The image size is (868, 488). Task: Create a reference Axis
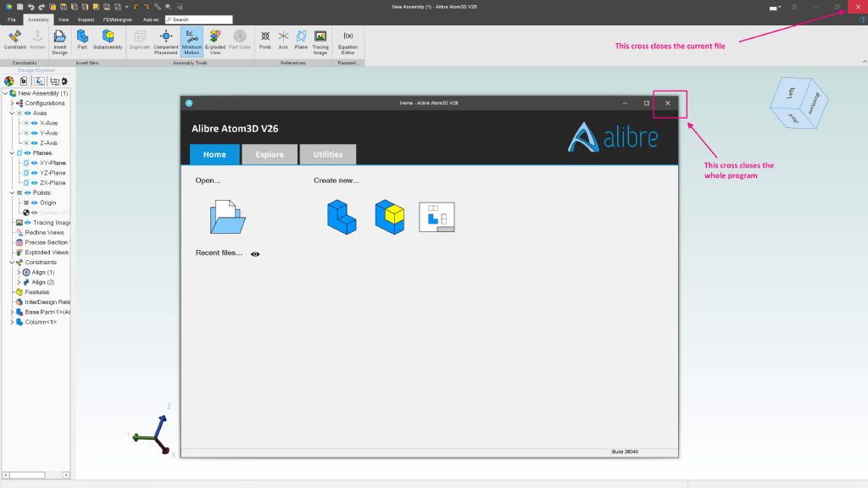tap(283, 40)
